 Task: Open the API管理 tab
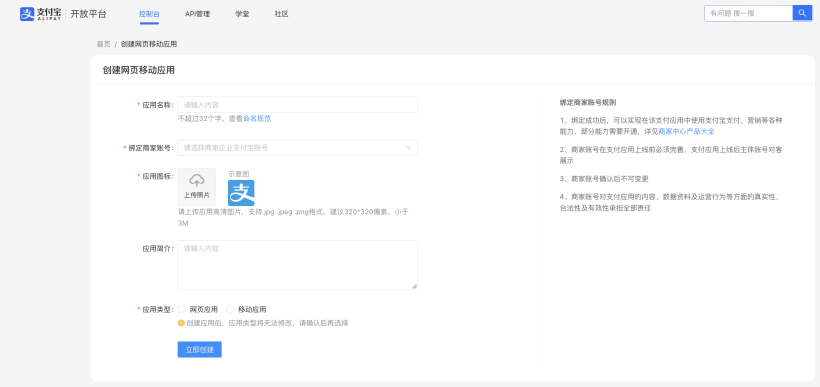point(198,14)
